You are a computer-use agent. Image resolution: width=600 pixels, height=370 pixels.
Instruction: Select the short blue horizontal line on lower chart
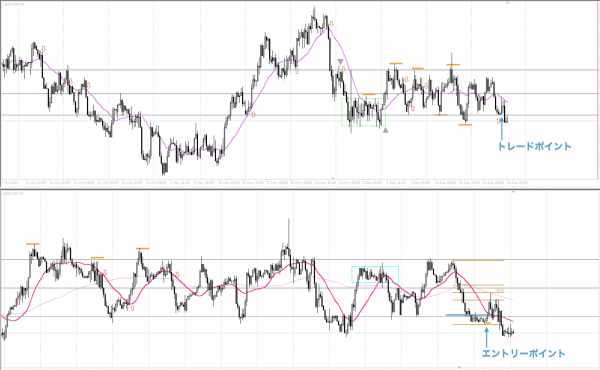coord(468,315)
